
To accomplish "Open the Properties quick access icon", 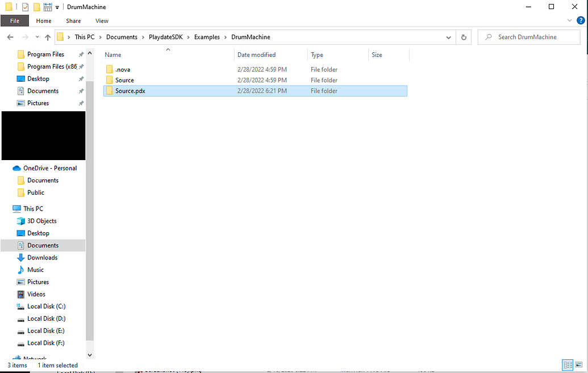I will [x=24, y=7].
